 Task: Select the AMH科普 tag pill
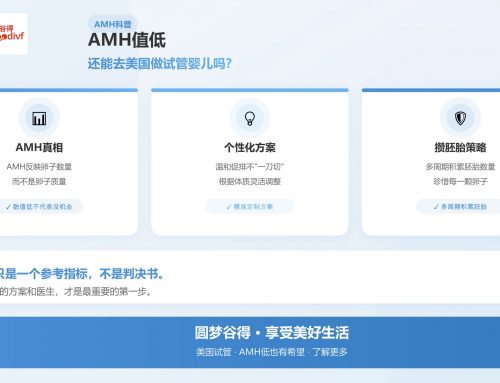tap(113, 24)
